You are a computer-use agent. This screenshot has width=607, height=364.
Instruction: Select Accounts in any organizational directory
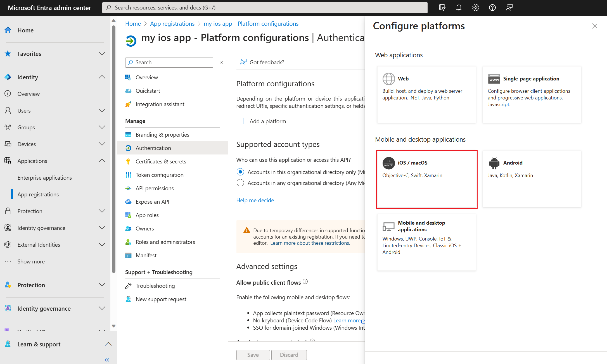240,183
